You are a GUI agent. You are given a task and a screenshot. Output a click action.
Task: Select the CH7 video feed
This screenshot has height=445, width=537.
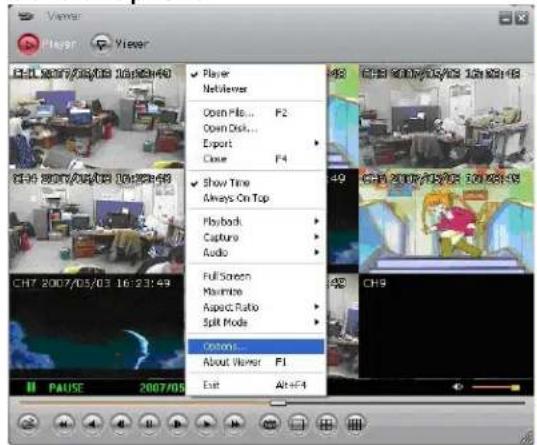[x=97, y=326]
